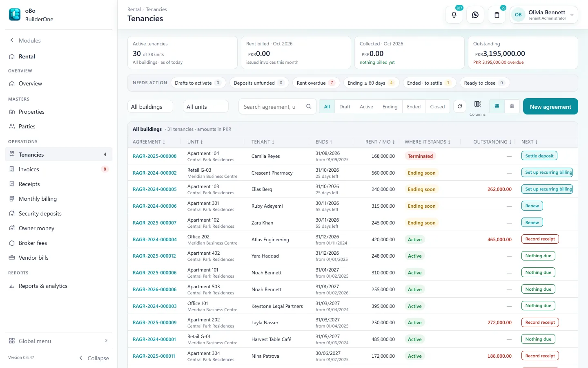
Task: Open the WhatsApp chat icon
Action: [475, 15]
